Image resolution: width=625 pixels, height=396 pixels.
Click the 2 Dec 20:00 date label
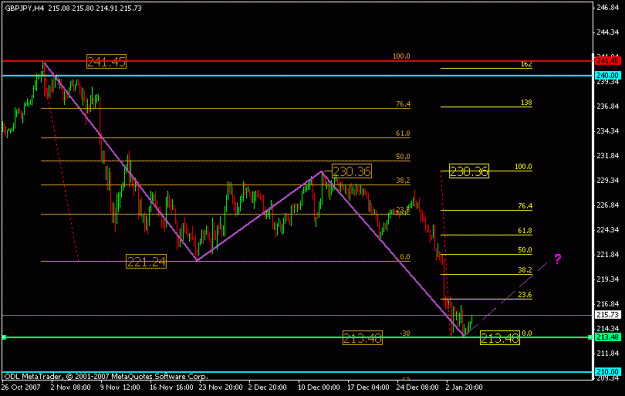[267, 387]
